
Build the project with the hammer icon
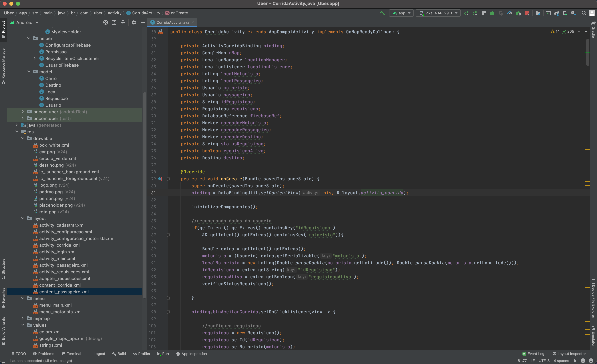pos(382,13)
